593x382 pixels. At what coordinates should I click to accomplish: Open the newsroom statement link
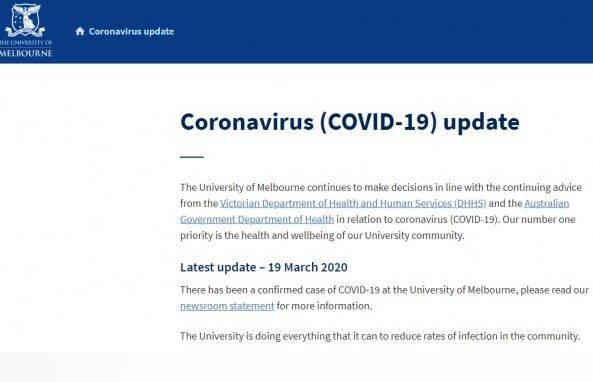coord(227,306)
